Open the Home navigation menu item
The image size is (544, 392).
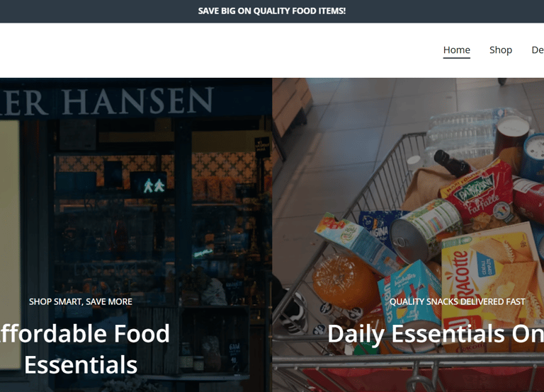(457, 50)
